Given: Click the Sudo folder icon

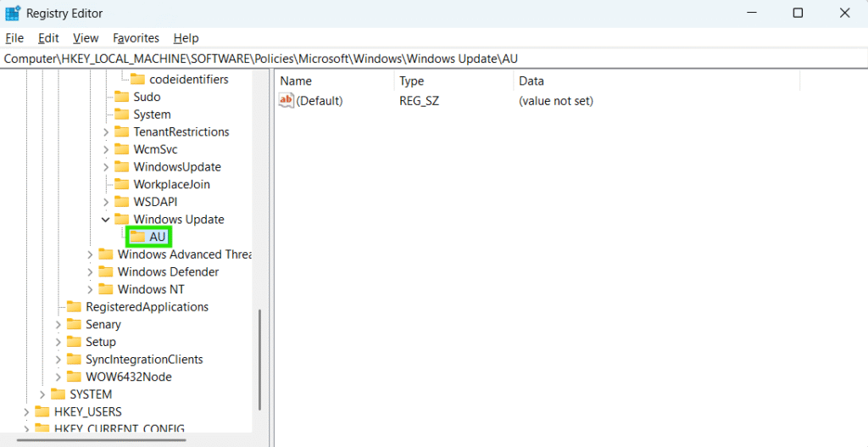Looking at the screenshot, I should click(x=122, y=97).
